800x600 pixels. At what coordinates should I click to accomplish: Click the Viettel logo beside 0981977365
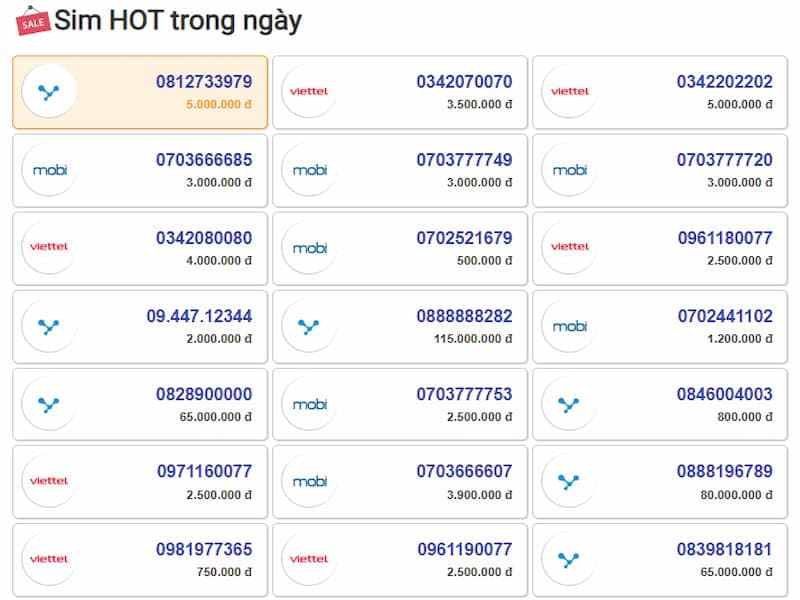tap(49, 559)
